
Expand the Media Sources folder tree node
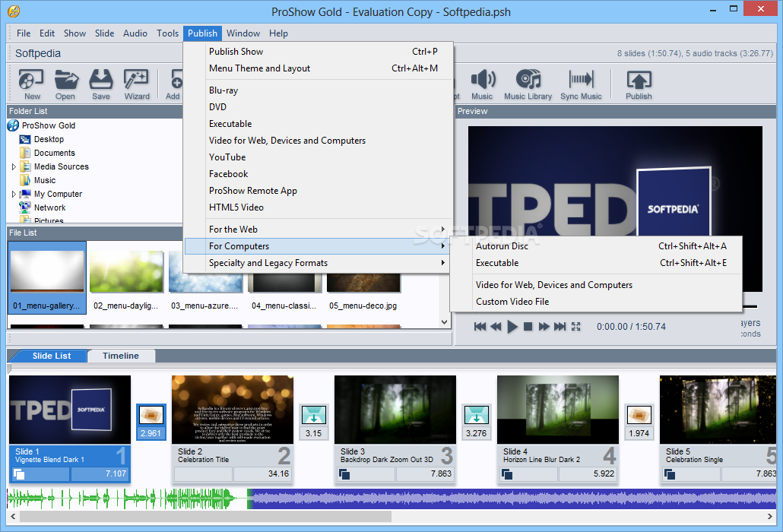14,166
